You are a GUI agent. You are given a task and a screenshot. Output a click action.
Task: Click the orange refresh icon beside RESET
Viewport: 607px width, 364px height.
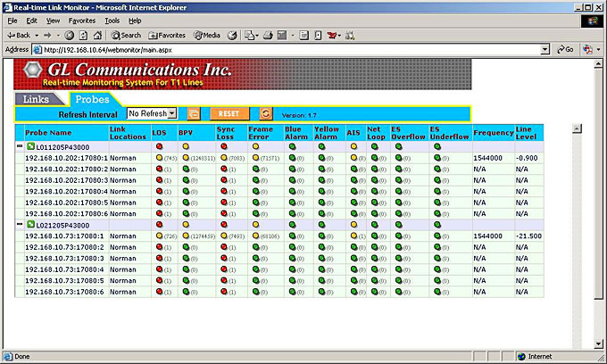[x=266, y=113]
